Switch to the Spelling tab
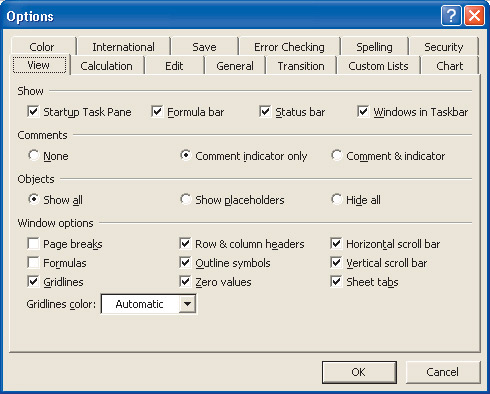This screenshot has width=490, height=394. 374,47
